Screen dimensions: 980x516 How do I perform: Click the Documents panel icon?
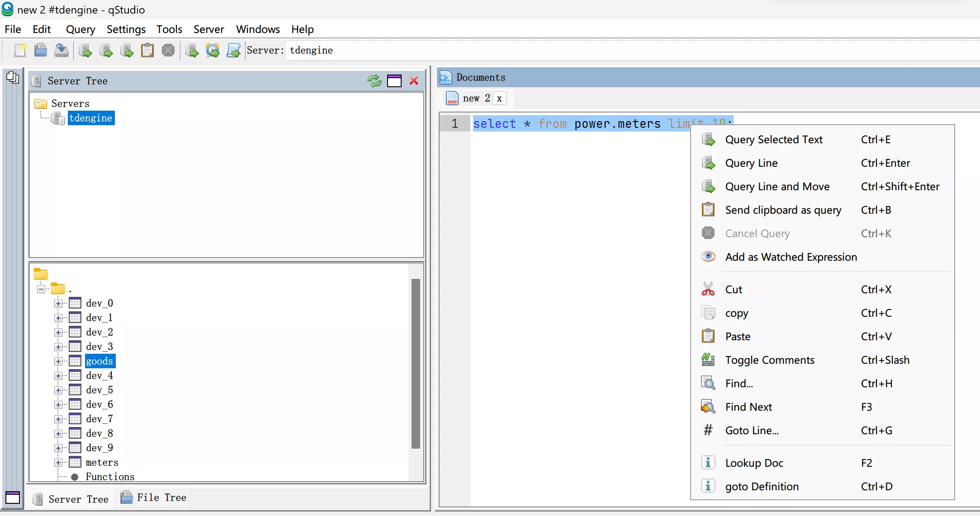pos(445,77)
